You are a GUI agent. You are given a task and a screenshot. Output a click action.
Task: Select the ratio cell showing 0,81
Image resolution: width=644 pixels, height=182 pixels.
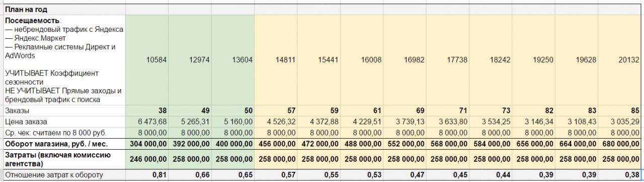pos(147,175)
